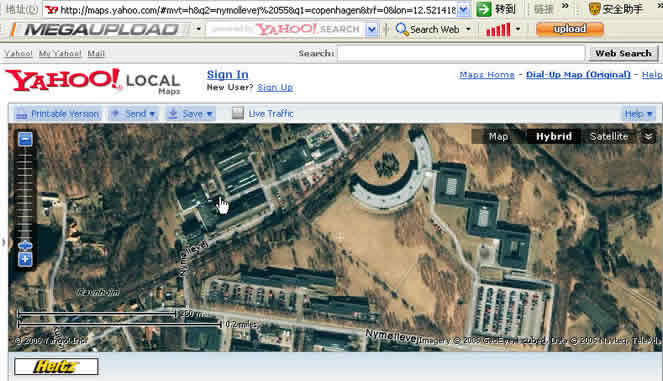Screen dimensions: 663x381
Task: Click the green go arrow icon
Action: click(x=484, y=9)
